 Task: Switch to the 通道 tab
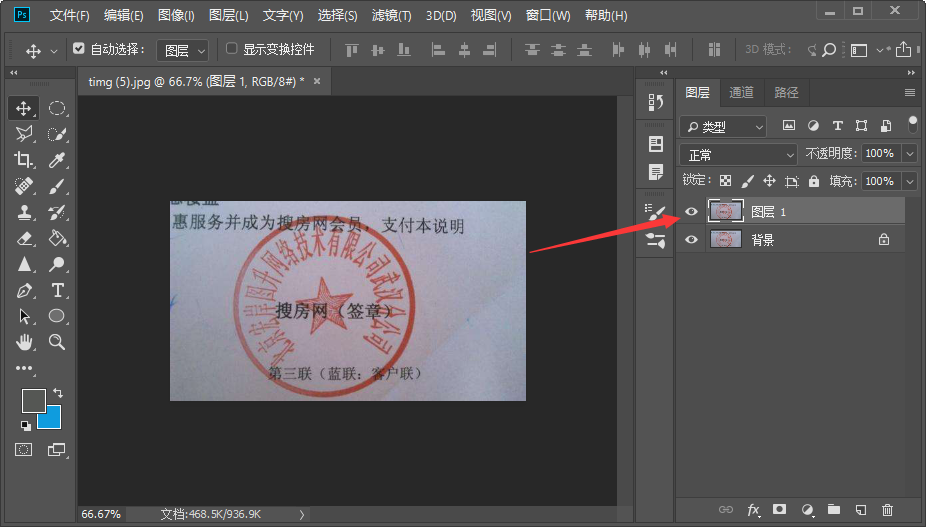click(741, 92)
